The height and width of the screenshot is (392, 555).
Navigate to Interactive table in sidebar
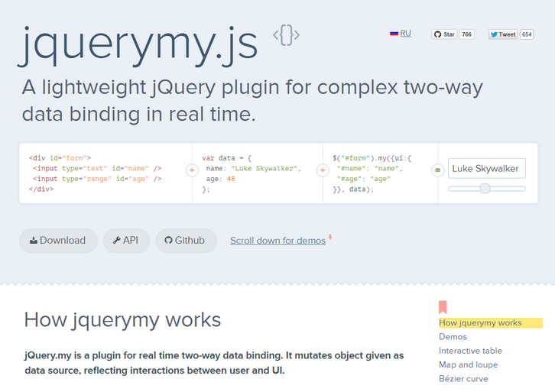point(470,351)
